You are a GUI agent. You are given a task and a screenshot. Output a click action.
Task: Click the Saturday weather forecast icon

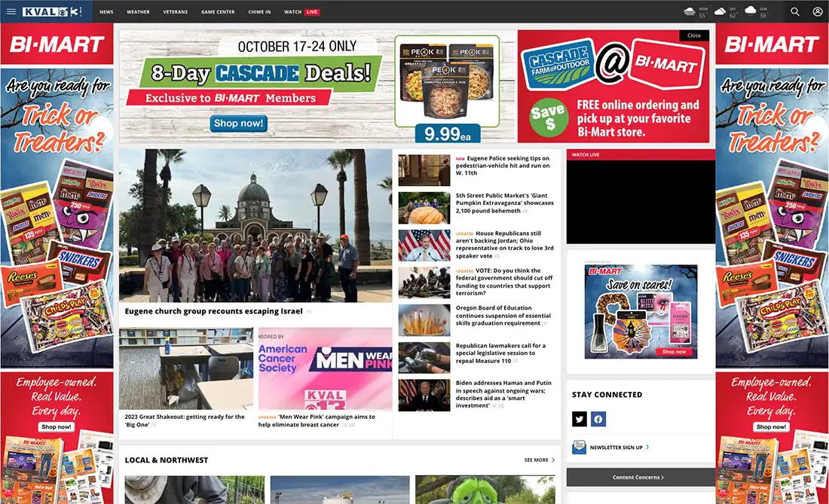tap(720, 11)
